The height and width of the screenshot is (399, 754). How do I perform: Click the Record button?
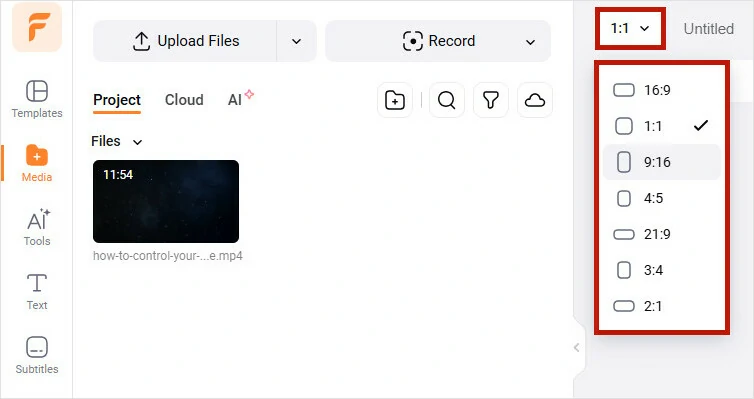pyautogui.click(x=439, y=41)
